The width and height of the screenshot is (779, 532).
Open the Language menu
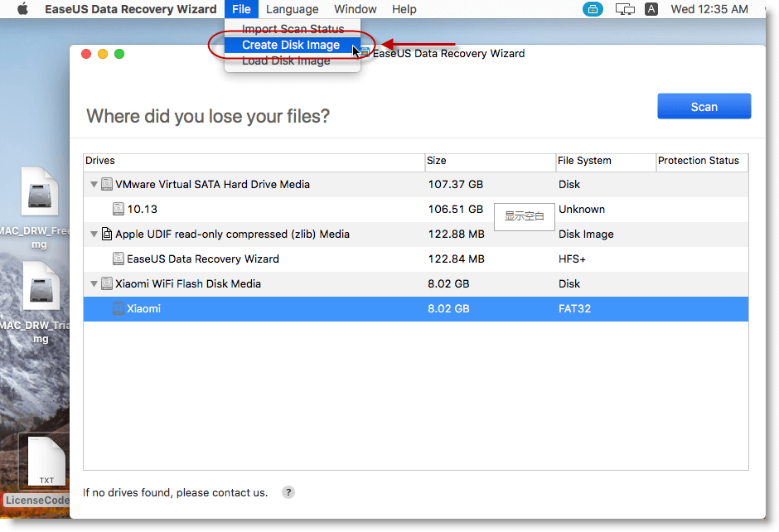tap(292, 9)
